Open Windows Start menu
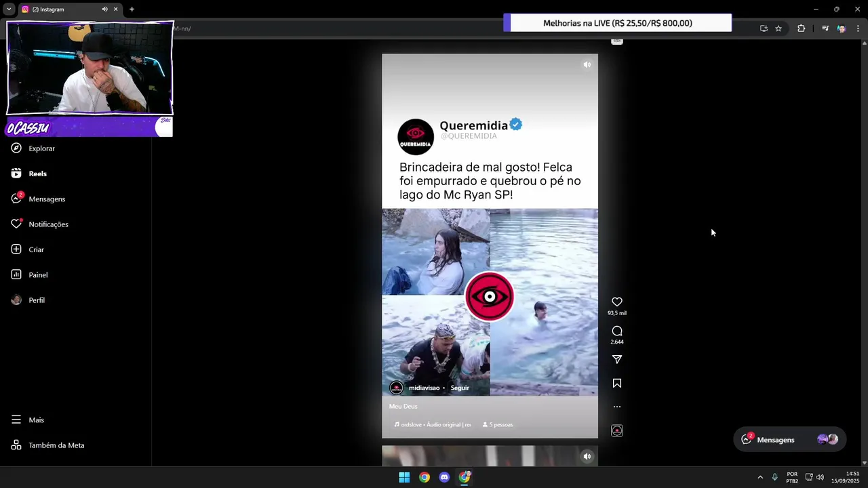Viewport: 868px width, 488px height. 404,477
